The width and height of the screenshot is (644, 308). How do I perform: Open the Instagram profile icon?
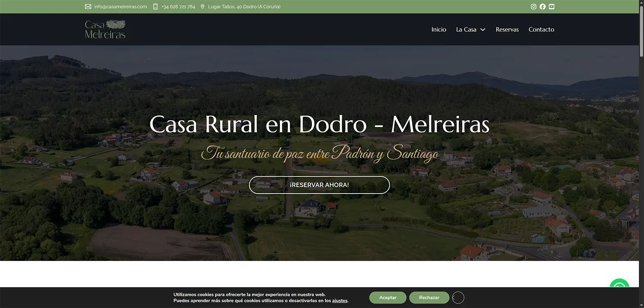pos(533,6)
